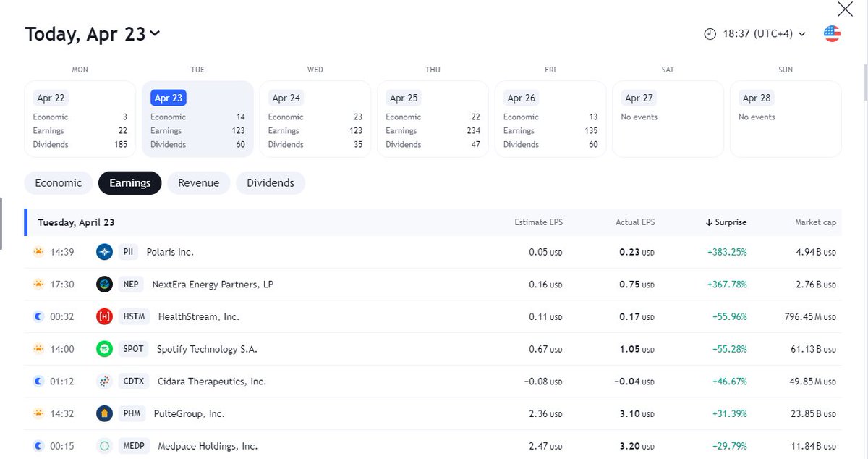Select the Earnings tab

coord(130,183)
